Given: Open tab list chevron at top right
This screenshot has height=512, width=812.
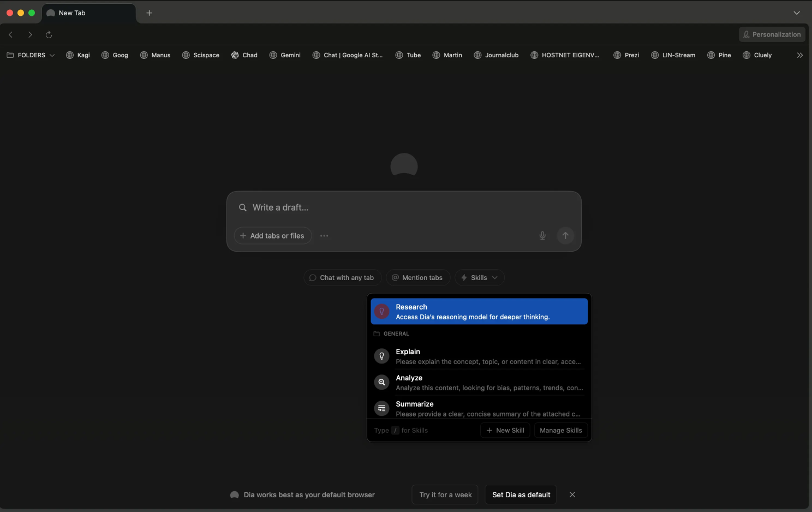Looking at the screenshot, I should tap(796, 13).
